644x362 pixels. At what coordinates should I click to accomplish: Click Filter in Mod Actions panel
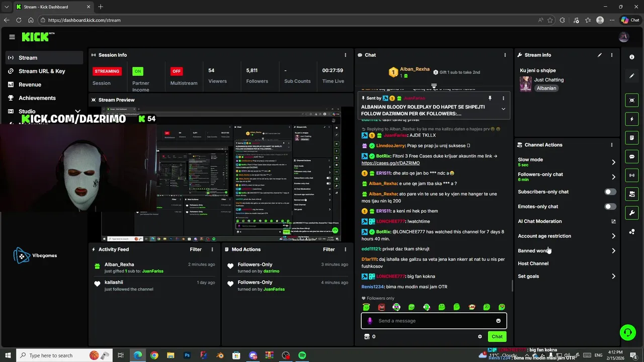329,249
